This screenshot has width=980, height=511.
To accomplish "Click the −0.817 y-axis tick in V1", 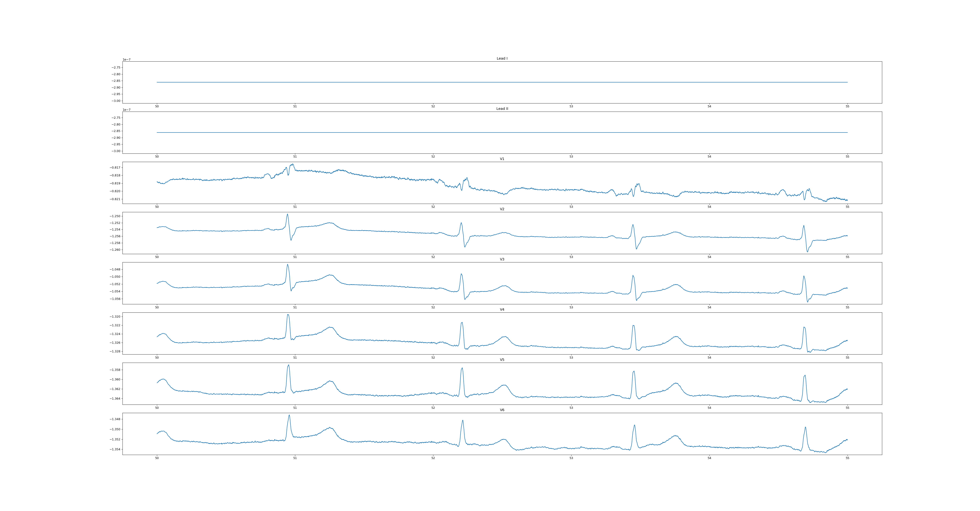I will pos(115,168).
